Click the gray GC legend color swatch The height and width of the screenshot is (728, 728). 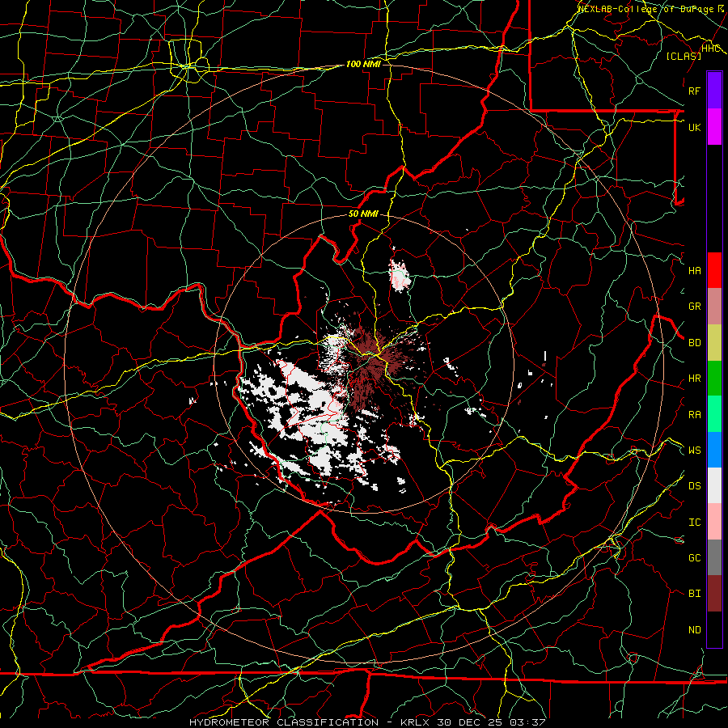pyautogui.click(x=714, y=557)
